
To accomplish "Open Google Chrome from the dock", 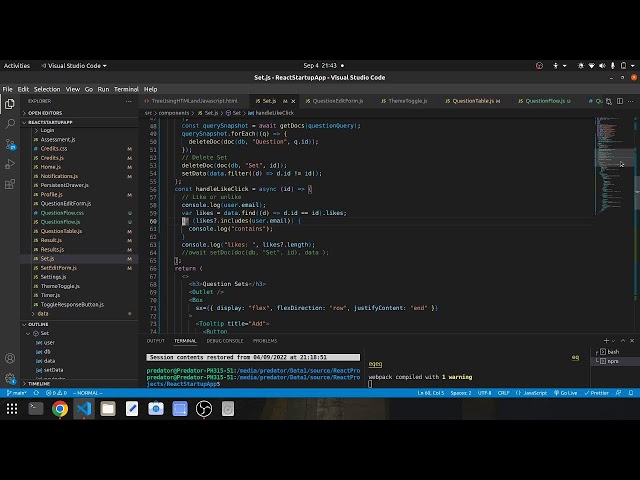I will pyautogui.click(x=60, y=409).
